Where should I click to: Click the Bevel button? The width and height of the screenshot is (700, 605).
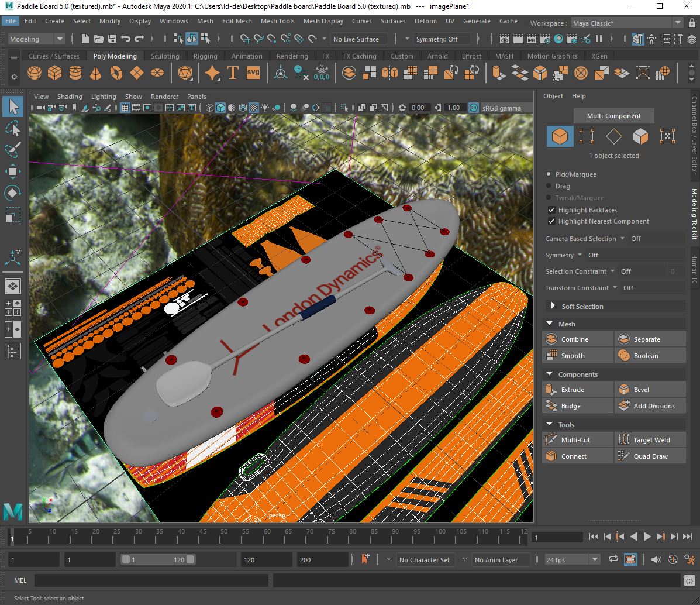pyautogui.click(x=650, y=390)
